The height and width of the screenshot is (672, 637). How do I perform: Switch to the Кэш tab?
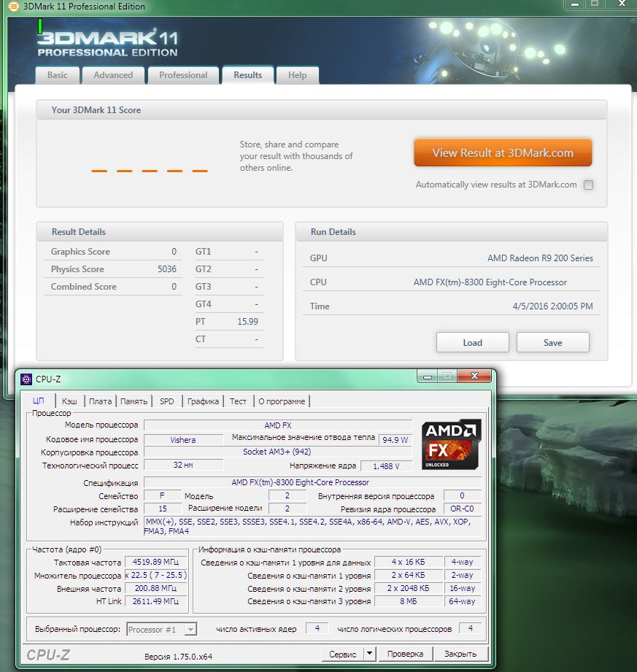69,401
